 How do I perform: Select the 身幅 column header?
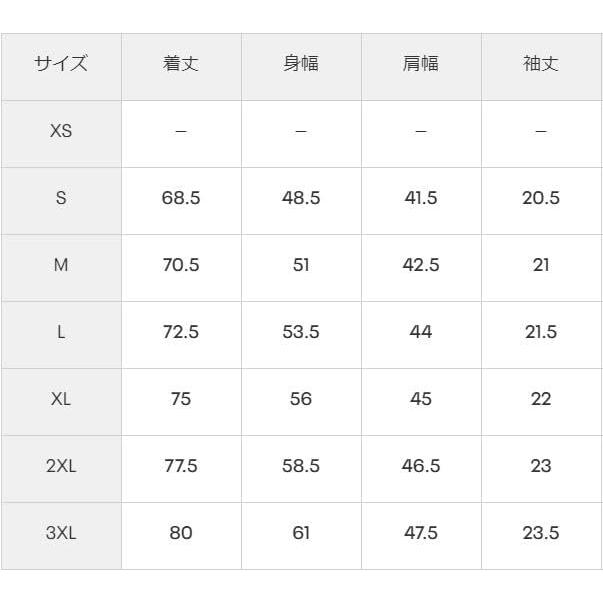pos(301,67)
